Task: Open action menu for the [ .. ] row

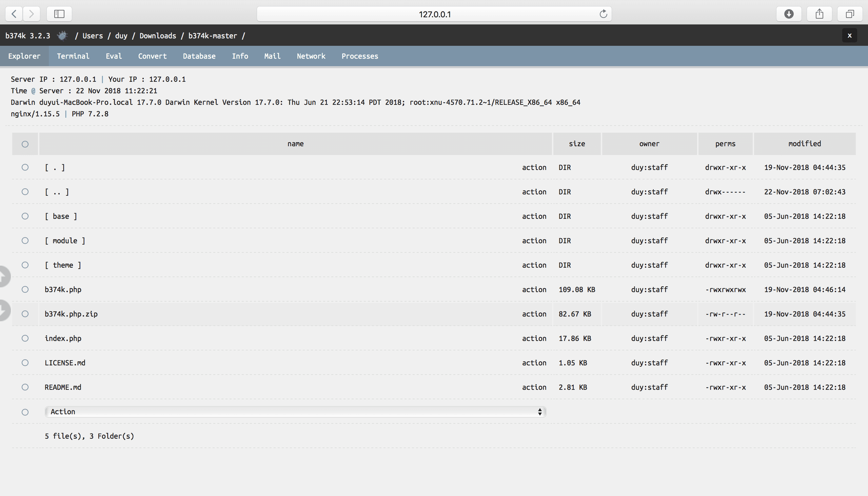Action: pyautogui.click(x=534, y=192)
